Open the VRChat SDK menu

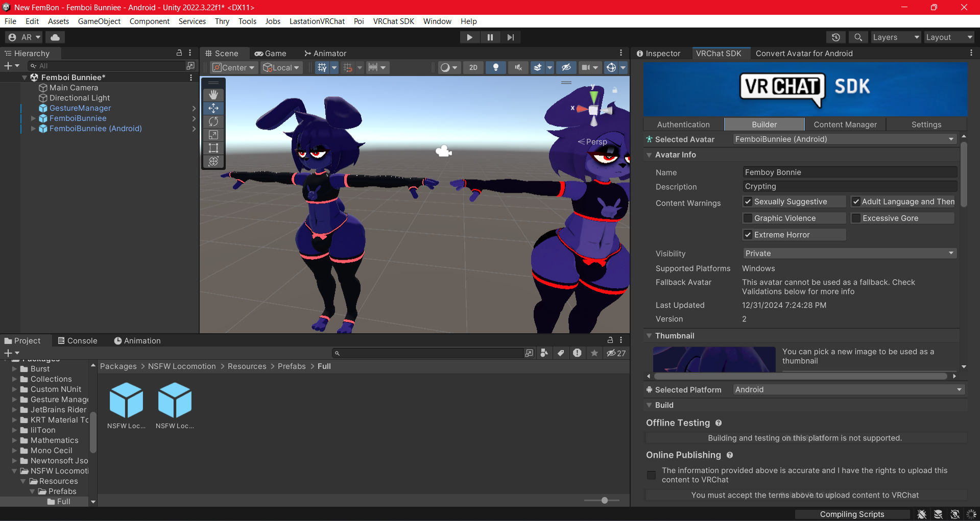coord(393,21)
